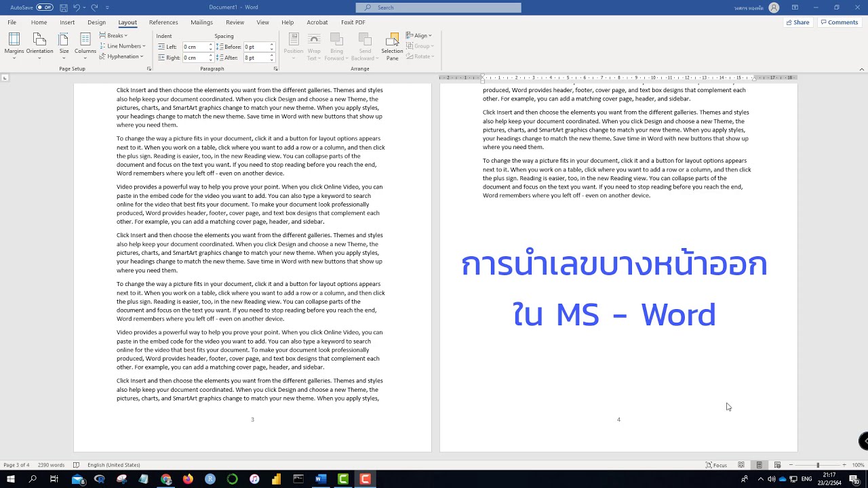Expand the Hyphenation dropdown

tap(121, 56)
